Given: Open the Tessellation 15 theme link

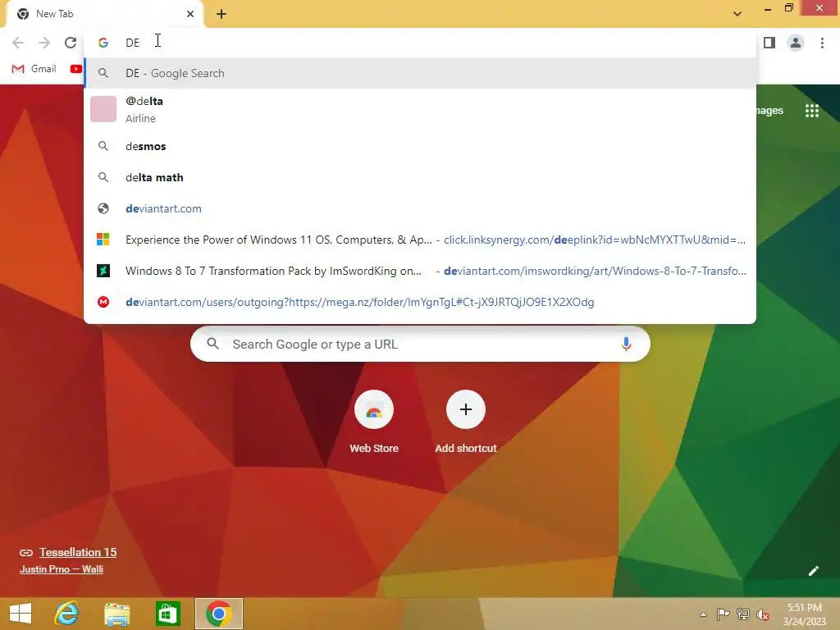Looking at the screenshot, I should click(78, 552).
